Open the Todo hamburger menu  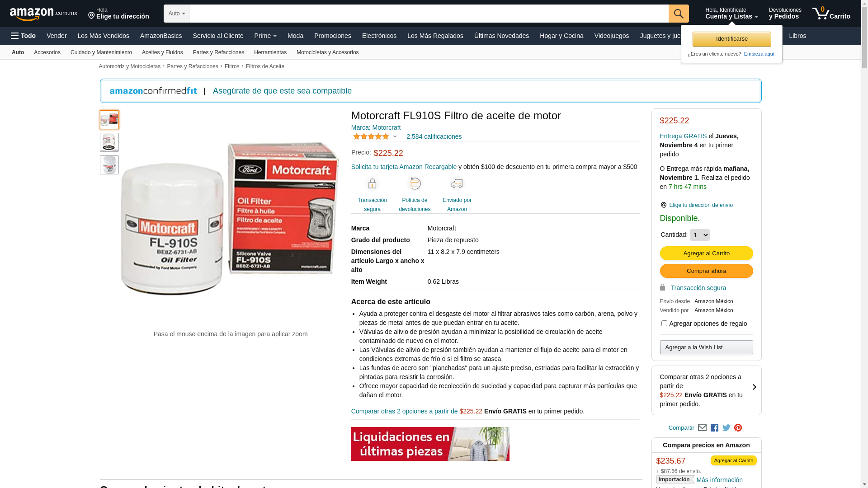[x=23, y=36]
